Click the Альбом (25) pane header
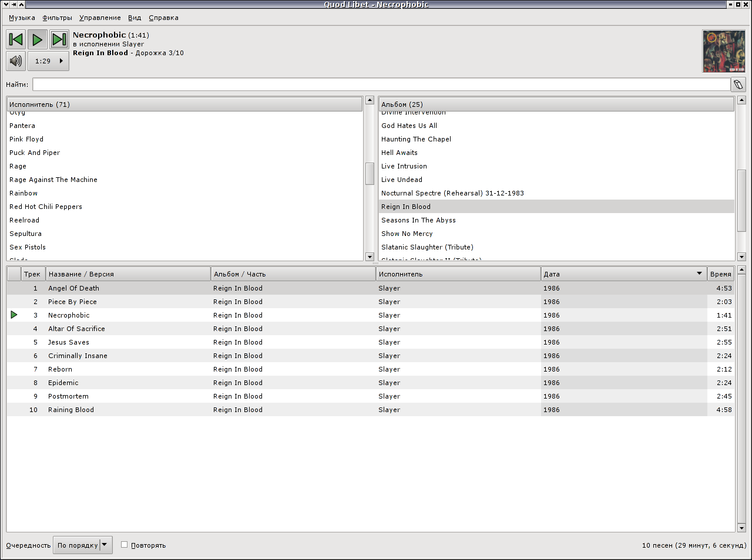The image size is (752, 560). (x=556, y=104)
